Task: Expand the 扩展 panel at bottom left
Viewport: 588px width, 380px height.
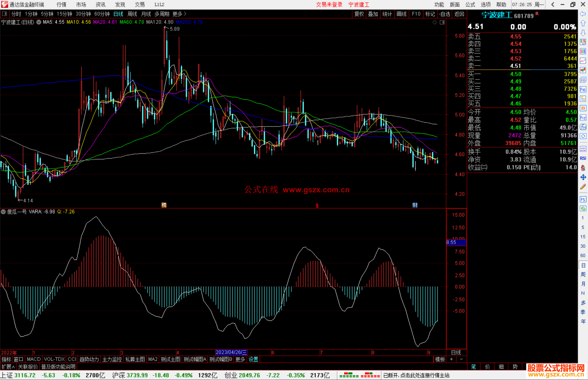Action: (x=8, y=367)
